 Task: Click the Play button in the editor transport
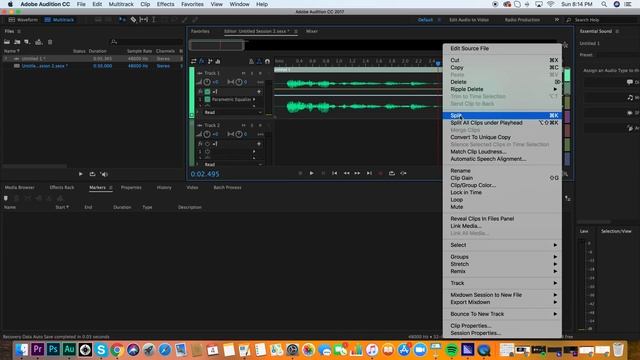(x=311, y=173)
